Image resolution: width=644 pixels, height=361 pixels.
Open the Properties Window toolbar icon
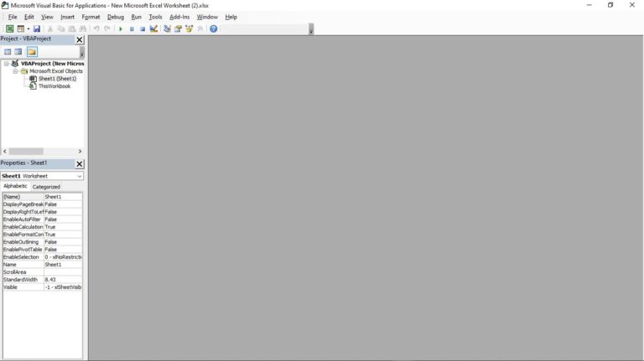tap(179, 28)
